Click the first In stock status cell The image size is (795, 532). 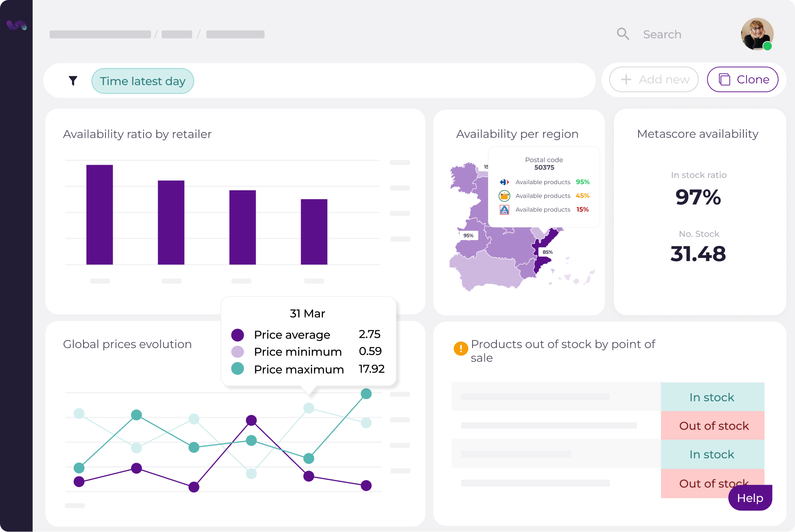pos(712,397)
